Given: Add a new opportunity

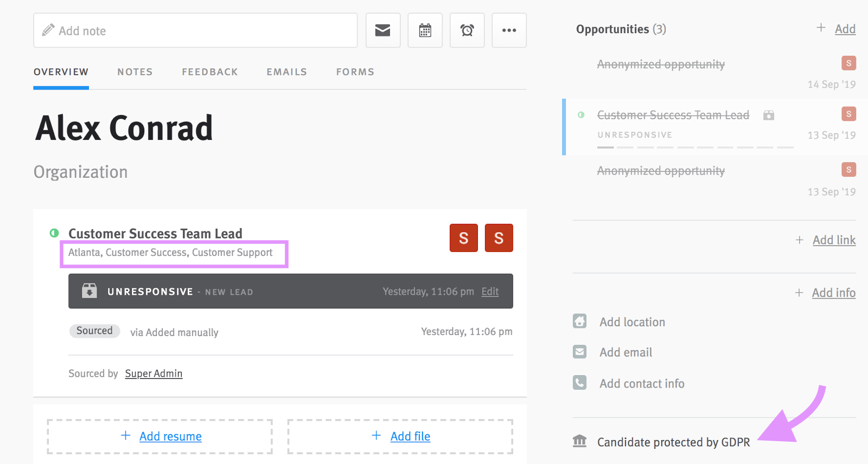Looking at the screenshot, I should [x=845, y=29].
